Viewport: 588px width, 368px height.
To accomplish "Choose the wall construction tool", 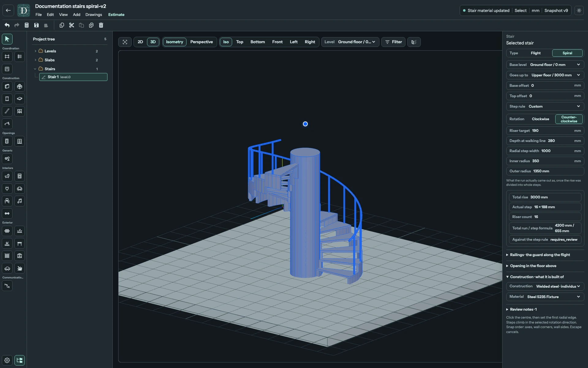I will (7, 86).
